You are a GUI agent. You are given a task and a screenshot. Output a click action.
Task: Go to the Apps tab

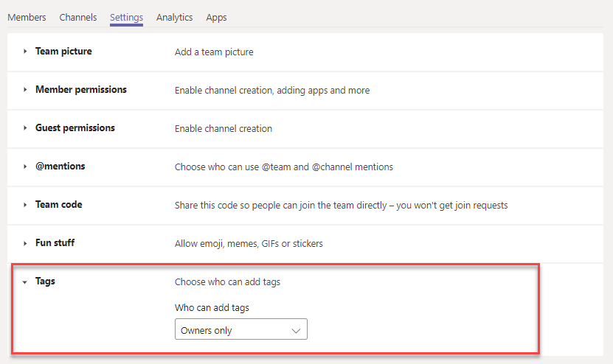(x=216, y=18)
